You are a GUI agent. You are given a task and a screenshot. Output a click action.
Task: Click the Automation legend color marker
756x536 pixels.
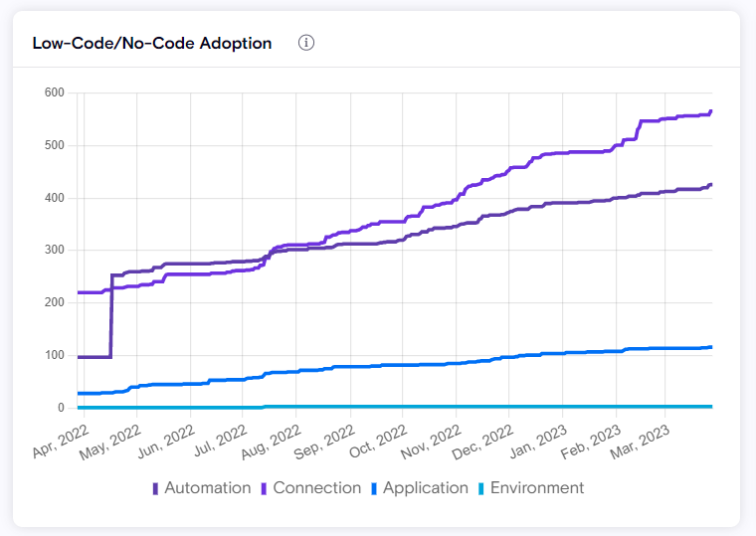(155, 488)
